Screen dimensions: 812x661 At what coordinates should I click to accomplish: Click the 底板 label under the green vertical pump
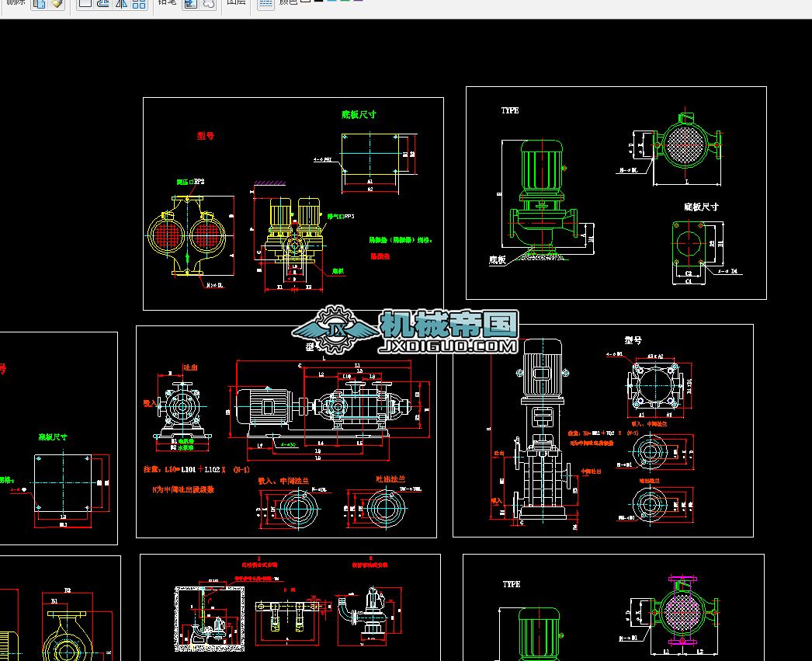[x=497, y=259]
